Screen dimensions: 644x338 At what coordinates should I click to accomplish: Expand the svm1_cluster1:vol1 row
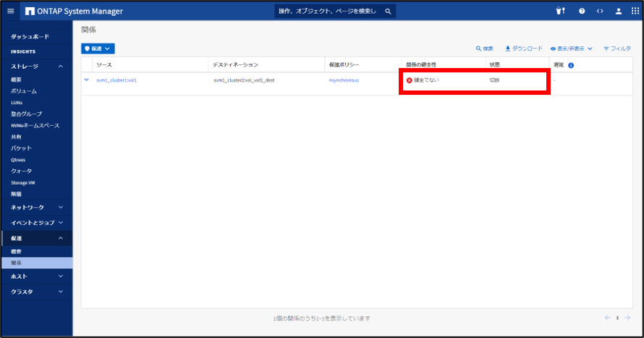(86, 80)
